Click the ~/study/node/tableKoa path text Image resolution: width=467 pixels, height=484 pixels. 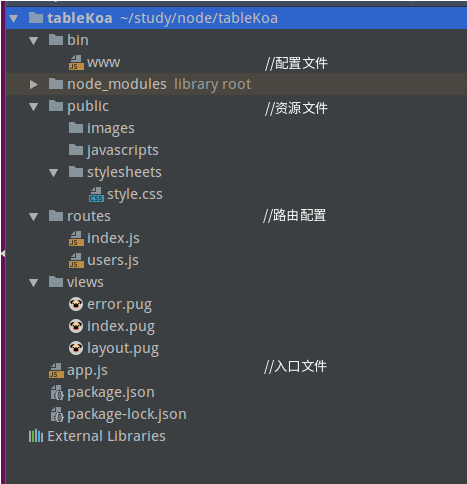point(199,18)
